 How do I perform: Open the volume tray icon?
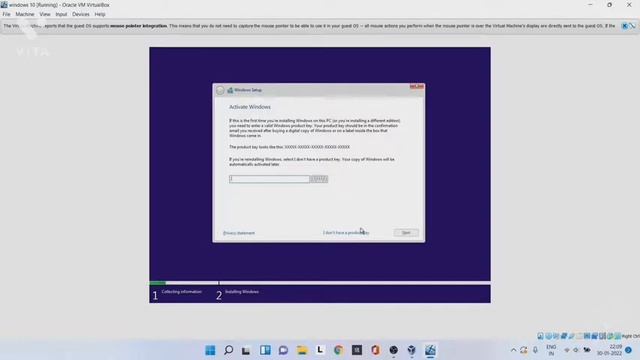[x=576, y=350]
